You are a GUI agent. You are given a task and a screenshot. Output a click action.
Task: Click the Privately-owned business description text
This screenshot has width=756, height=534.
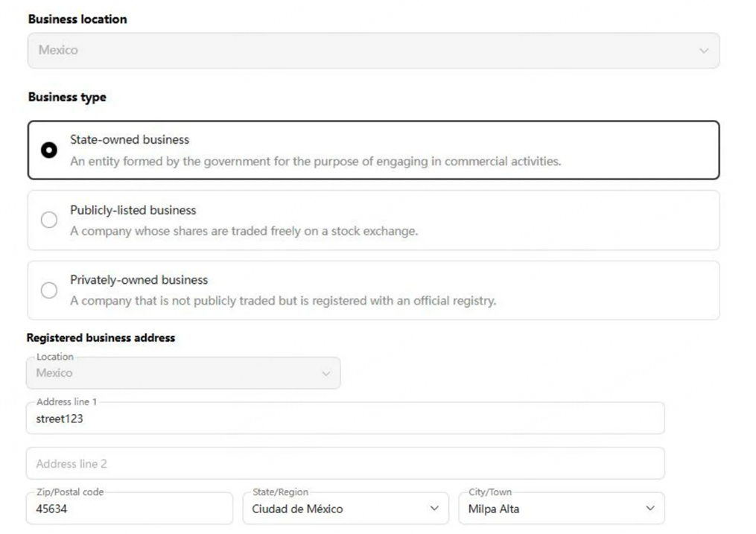point(283,301)
